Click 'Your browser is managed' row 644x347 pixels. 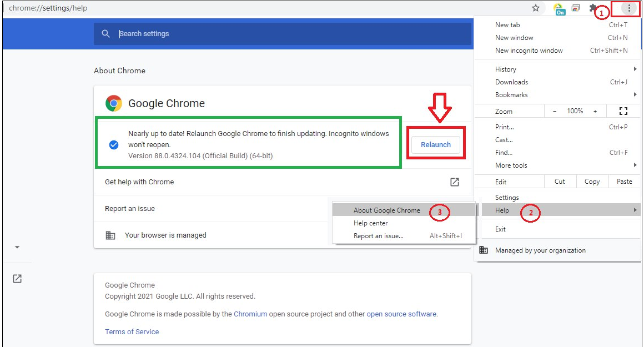pos(282,235)
